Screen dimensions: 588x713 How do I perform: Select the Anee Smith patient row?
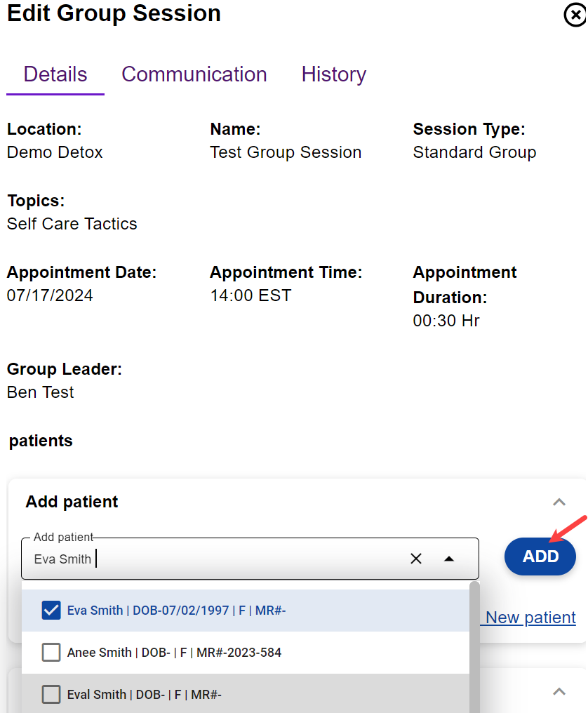(174, 653)
